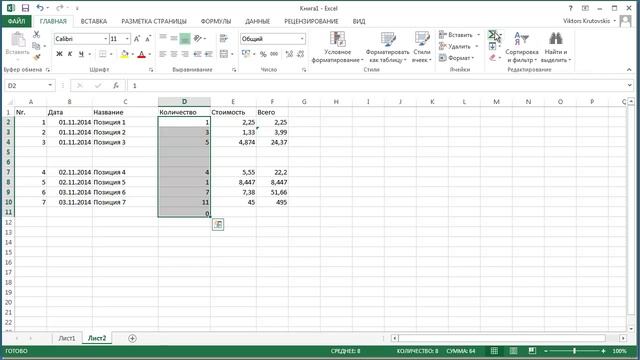The image size is (640, 360).
Task: Click the insert function fx icon
Action: [x=116, y=85]
